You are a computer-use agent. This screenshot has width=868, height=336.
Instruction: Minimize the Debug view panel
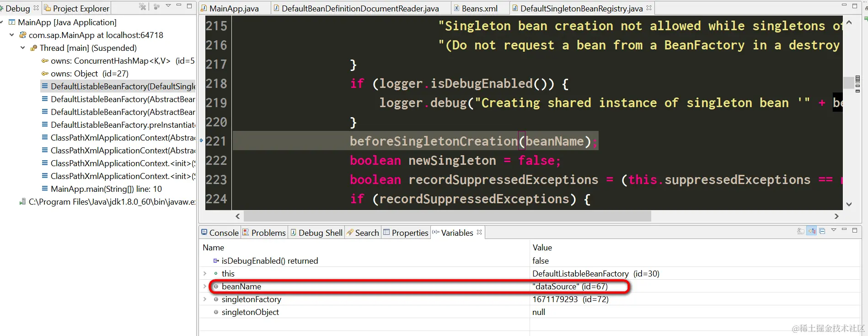pyautogui.click(x=179, y=5)
